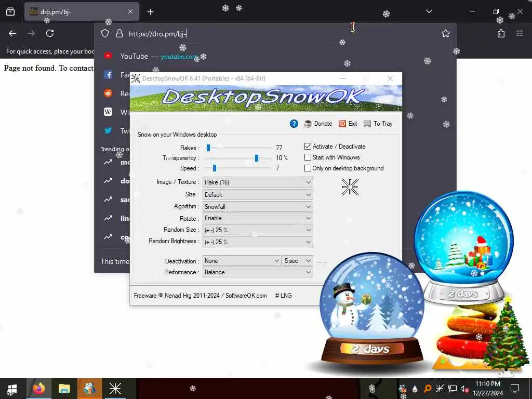Open the Rotate dropdown set to Enable
This screenshot has height=399, width=532.
click(258, 218)
